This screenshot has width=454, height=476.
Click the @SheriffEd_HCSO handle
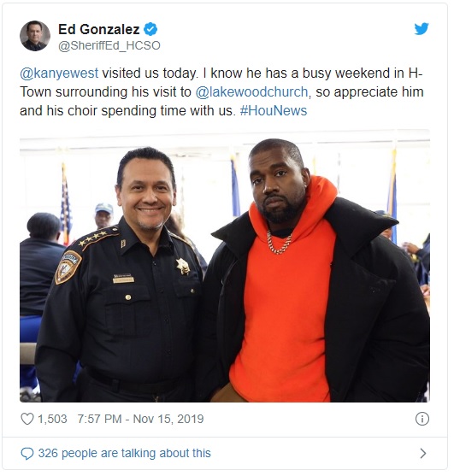pyautogui.click(x=109, y=45)
